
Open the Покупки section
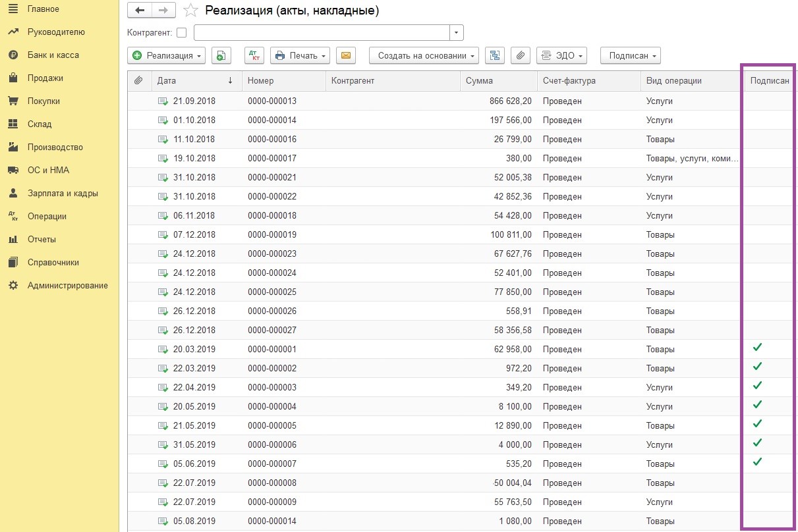43,101
